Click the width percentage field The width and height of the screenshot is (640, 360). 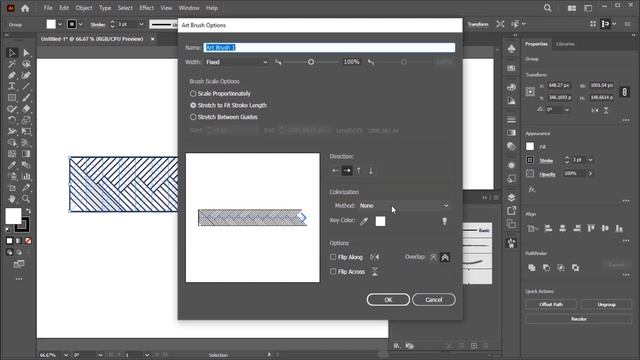pyautogui.click(x=351, y=62)
